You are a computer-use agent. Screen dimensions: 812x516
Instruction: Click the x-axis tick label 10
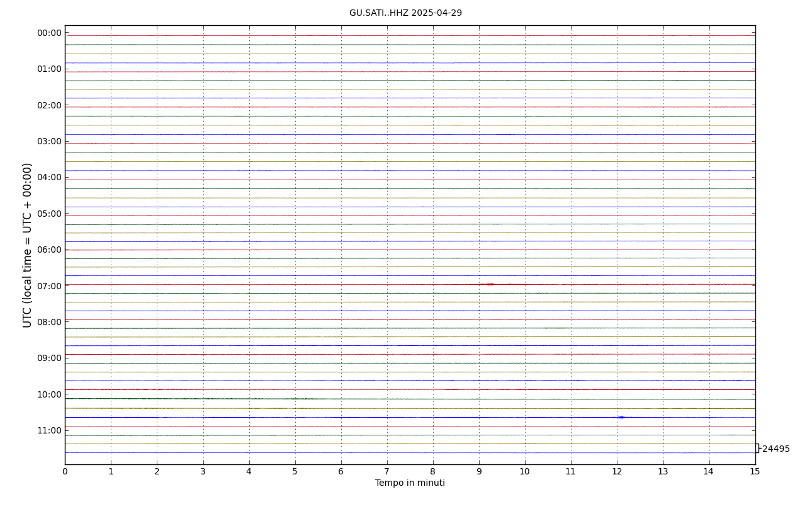(x=525, y=472)
